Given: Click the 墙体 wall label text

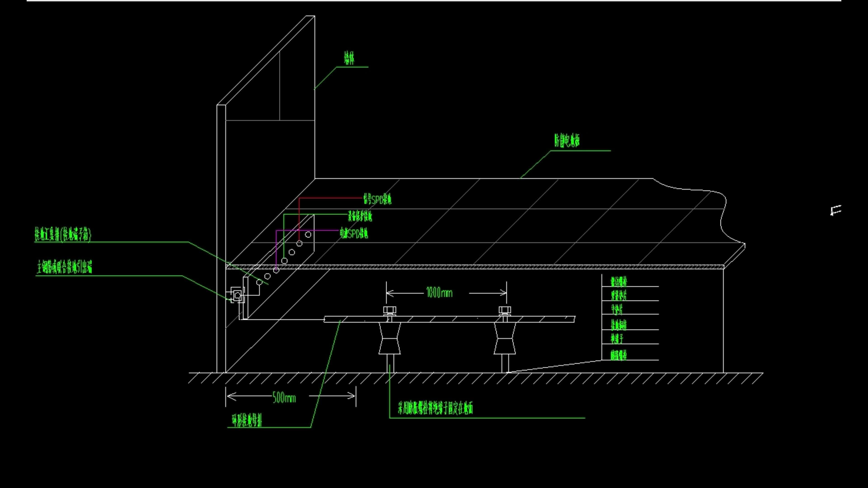Looking at the screenshot, I should click(x=349, y=58).
